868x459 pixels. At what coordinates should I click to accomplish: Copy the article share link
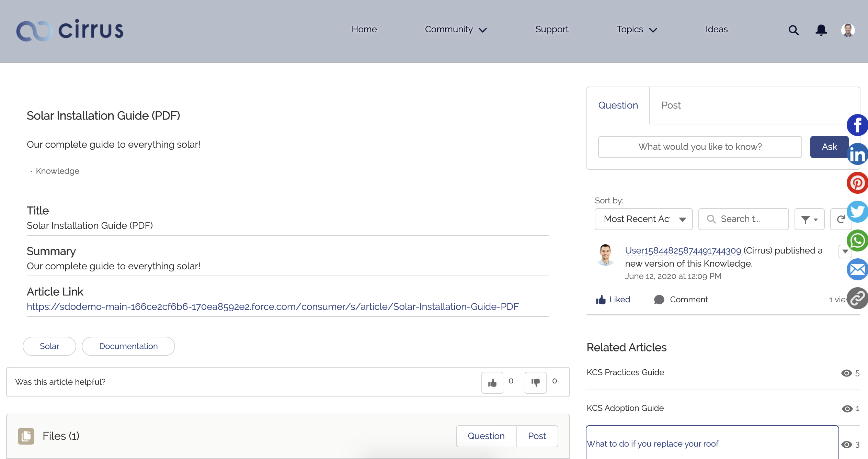857,298
